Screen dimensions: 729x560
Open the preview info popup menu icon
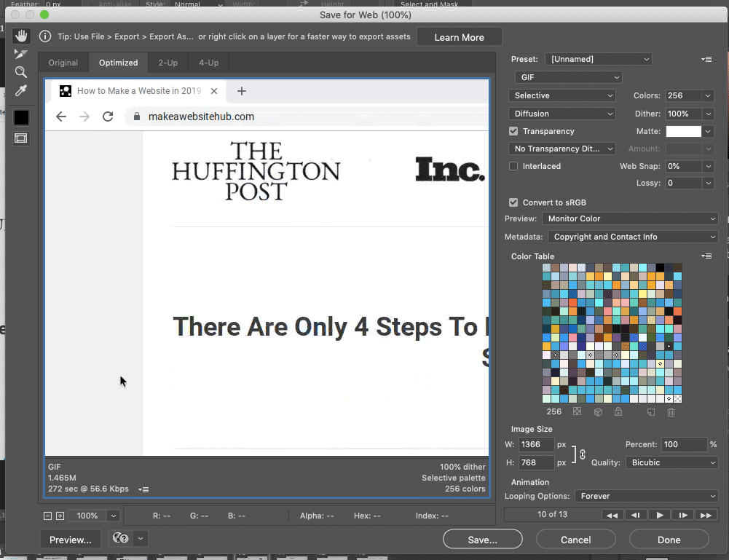(143, 489)
